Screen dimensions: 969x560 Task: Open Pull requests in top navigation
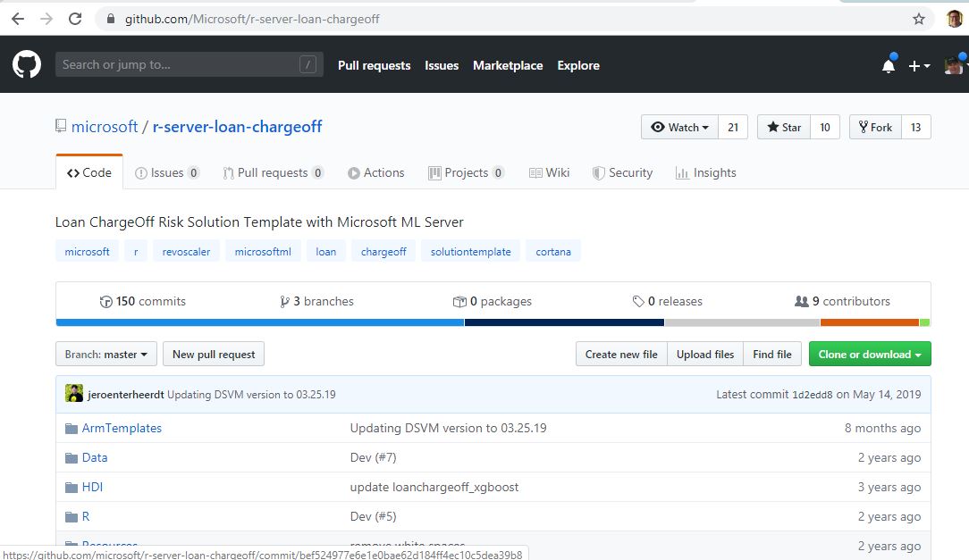coord(374,65)
